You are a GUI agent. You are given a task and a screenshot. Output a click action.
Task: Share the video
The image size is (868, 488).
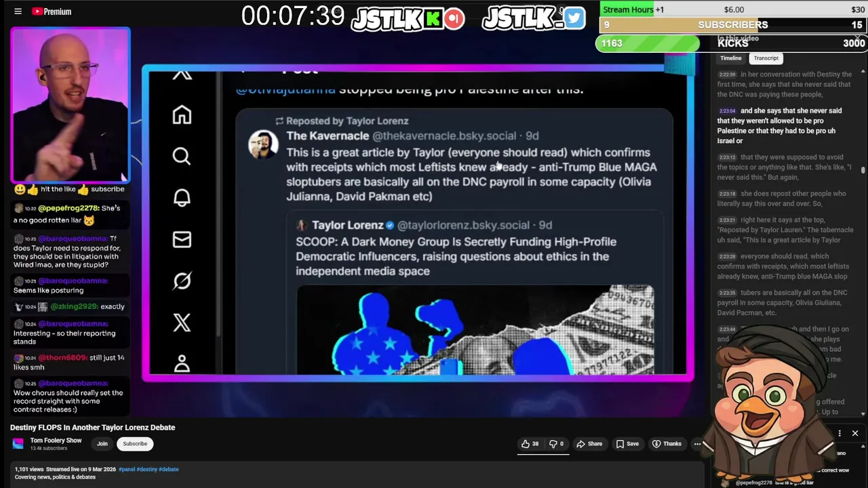point(589,444)
